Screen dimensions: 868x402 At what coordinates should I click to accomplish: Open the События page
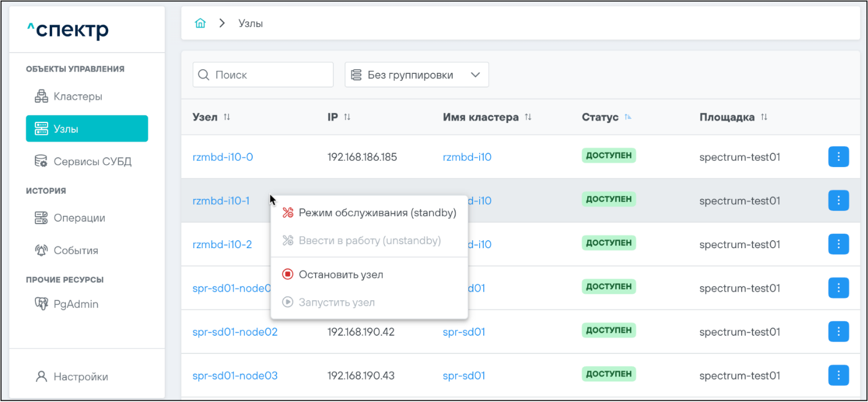(75, 250)
